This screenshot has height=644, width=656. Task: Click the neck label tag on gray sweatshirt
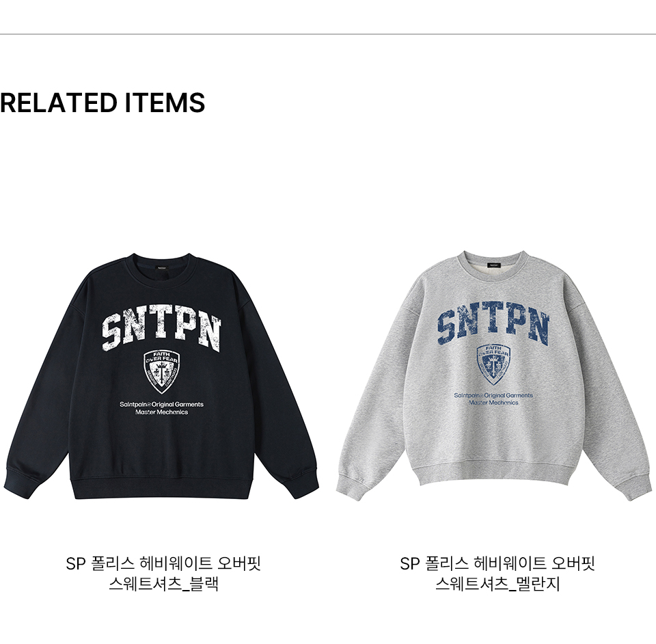pyautogui.click(x=493, y=265)
